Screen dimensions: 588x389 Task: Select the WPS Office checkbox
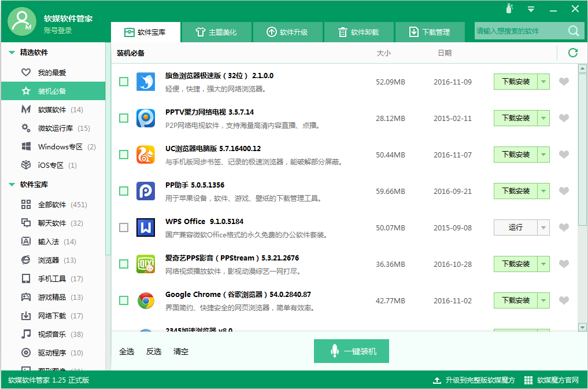point(123,227)
